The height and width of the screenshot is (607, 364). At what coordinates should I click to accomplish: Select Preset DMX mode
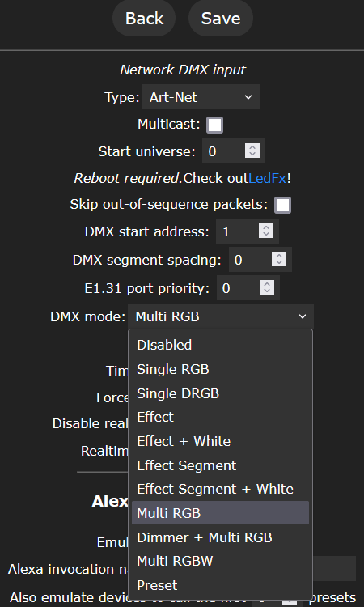click(221, 585)
